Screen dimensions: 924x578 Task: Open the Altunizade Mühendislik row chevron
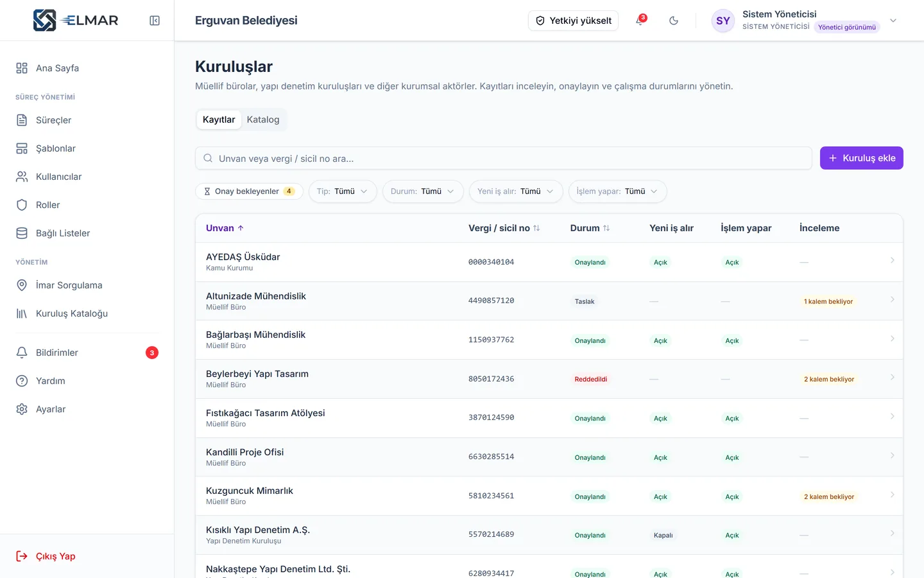(x=892, y=299)
